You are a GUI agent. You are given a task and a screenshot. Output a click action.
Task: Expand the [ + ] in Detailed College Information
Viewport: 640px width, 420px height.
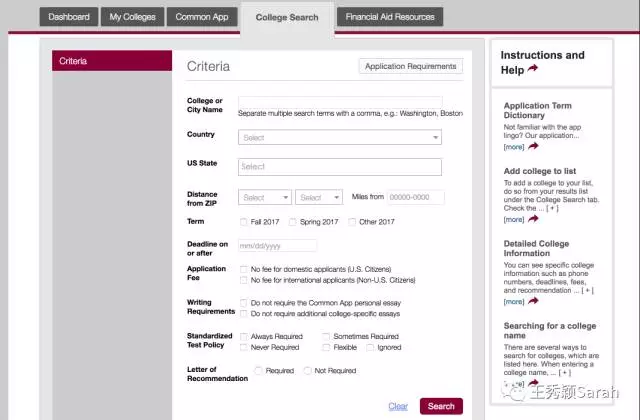(x=587, y=290)
